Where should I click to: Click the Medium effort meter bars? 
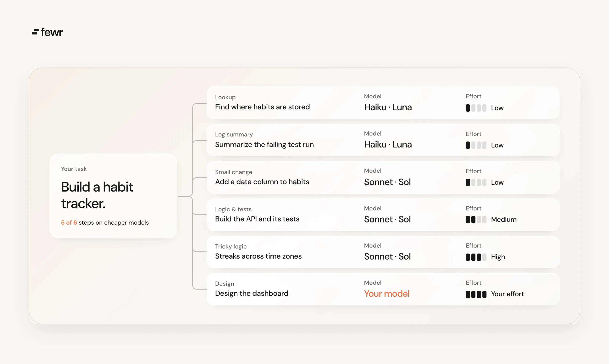(476, 220)
